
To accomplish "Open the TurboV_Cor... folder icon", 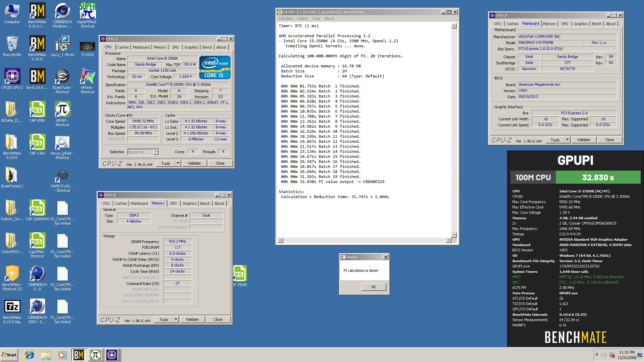I will tap(12, 210).
